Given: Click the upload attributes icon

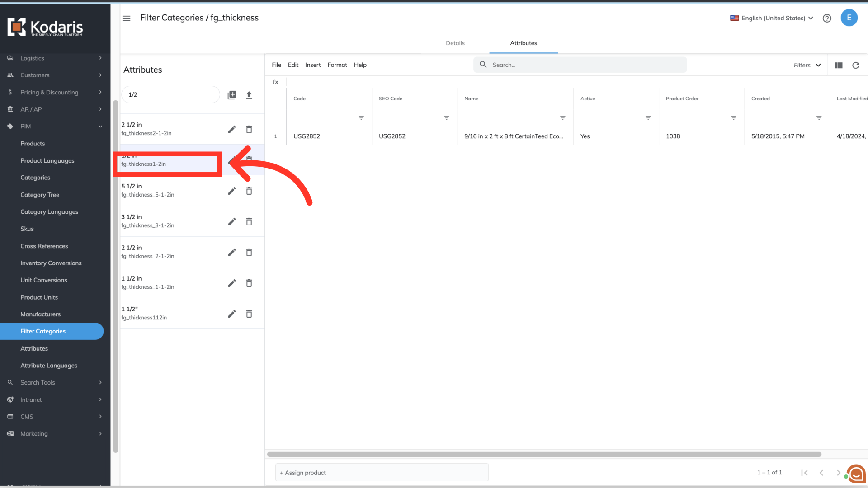Looking at the screenshot, I should [x=249, y=95].
